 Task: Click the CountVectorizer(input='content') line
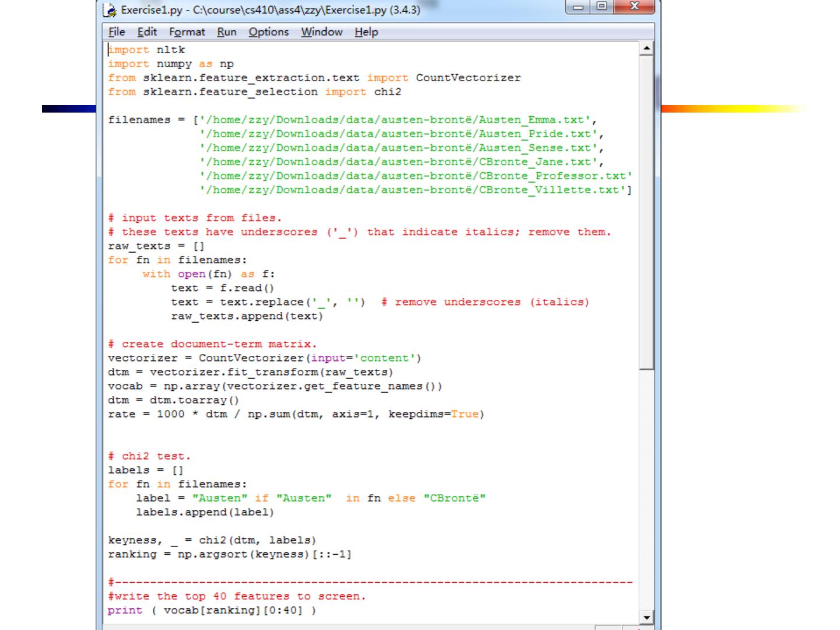pyautogui.click(x=264, y=358)
